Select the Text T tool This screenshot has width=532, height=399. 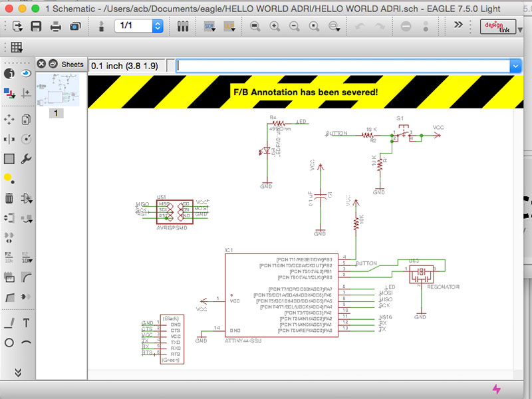[26, 323]
